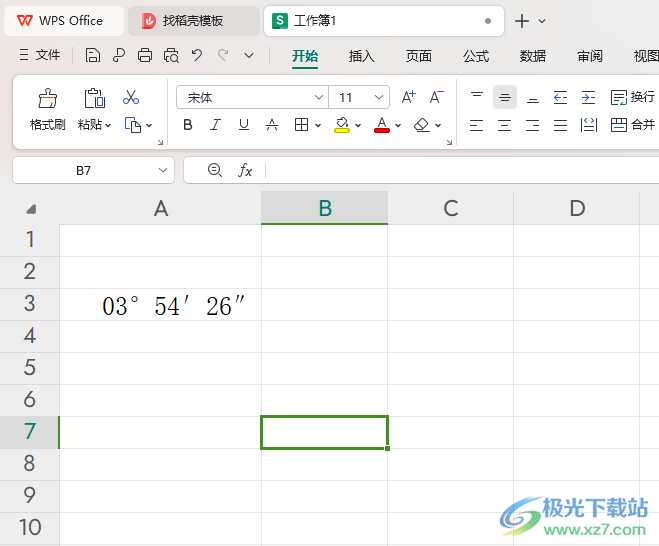Align text to the right
Screen dimensions: 659x546
[532, 125]
